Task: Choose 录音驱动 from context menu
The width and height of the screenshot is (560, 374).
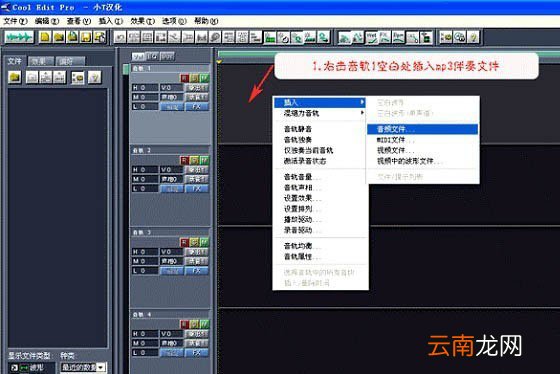Action: [x=320, y=230]
